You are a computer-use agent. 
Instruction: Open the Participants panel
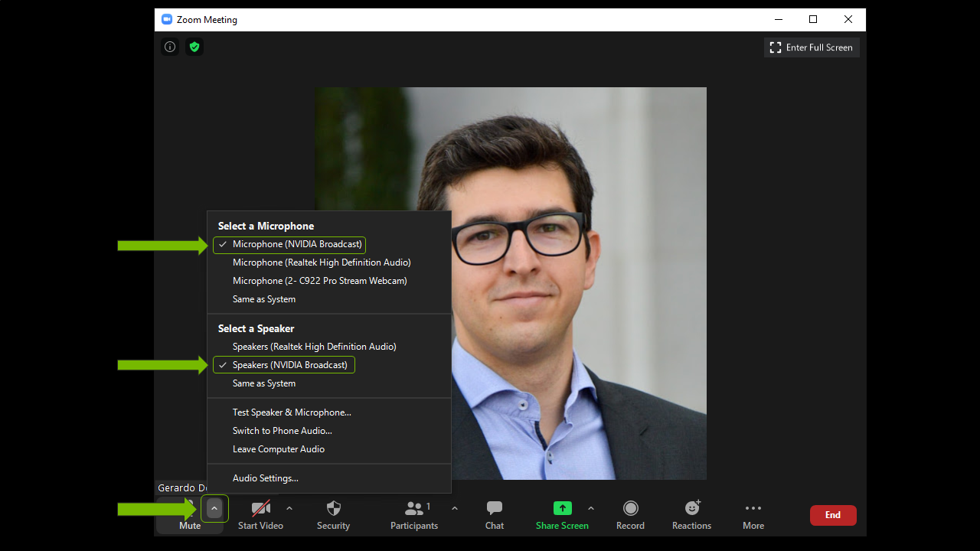414,515
